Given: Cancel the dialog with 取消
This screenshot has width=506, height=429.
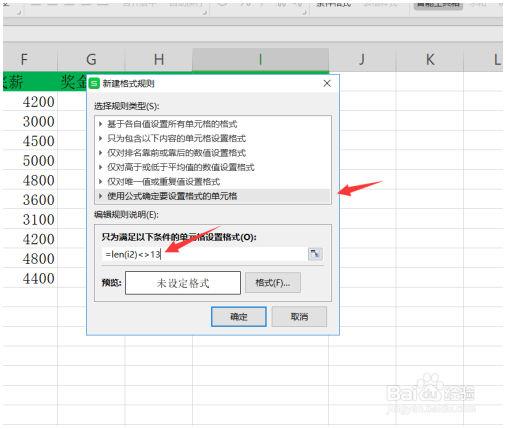Looking at the screenshot, I should coord(299,317).
